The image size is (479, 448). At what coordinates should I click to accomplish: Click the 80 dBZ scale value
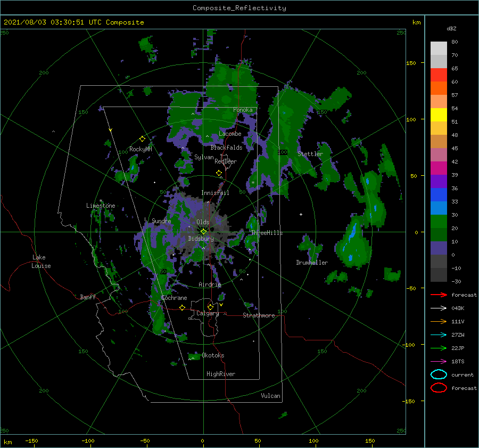[455, 42]
